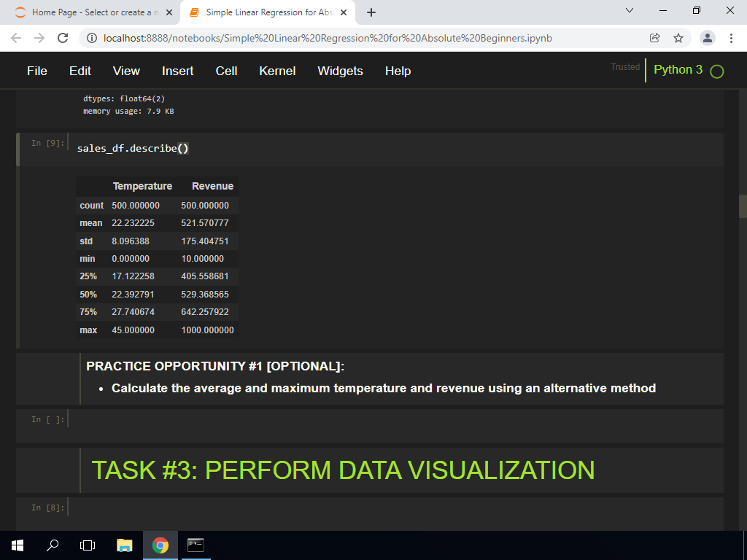Image resolution: width=747 pixels, height=560 pixels.
Task: Click the address bar URL
Action: (x=328, y=38)
